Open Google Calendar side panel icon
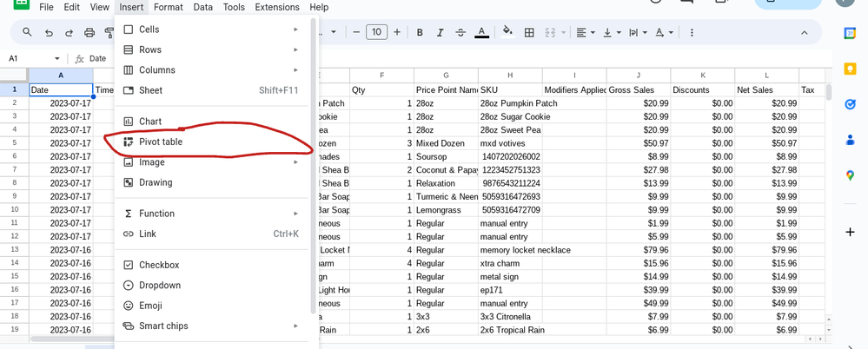 [851, 33]
